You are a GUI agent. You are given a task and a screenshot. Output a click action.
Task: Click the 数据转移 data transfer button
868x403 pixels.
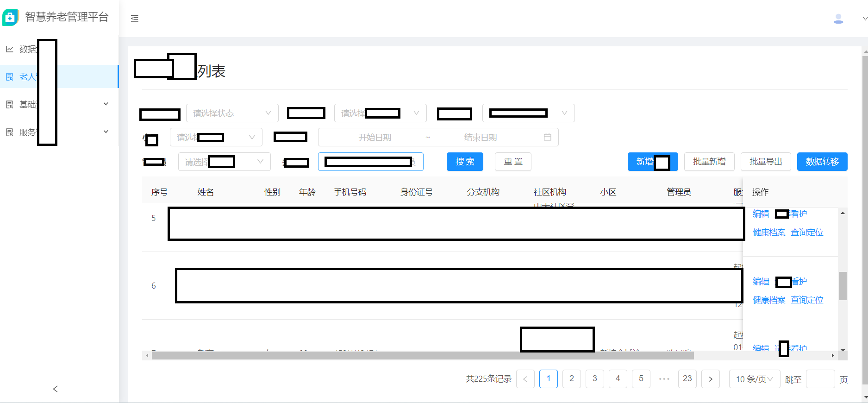coord(822,162)
